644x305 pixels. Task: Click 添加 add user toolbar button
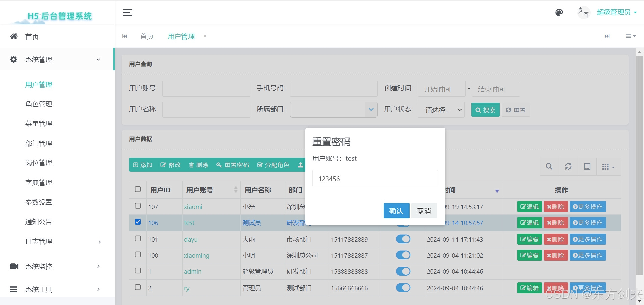tap(143, 165)
